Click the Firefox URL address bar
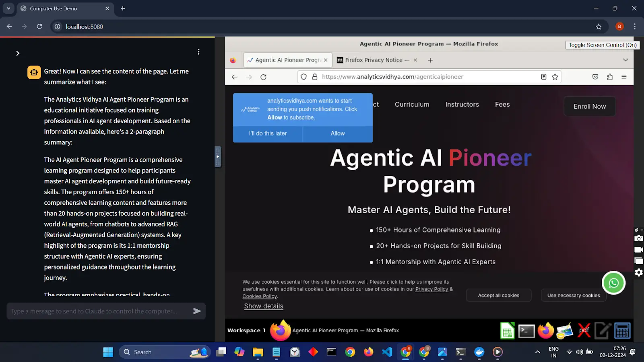 (x=429, y=77)
